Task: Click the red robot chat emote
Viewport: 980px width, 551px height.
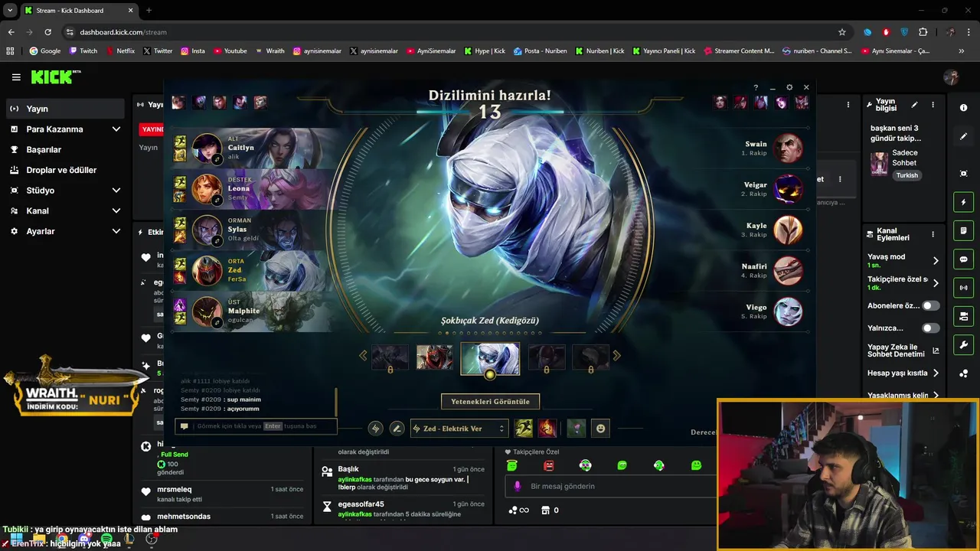Action: [548, 465]
